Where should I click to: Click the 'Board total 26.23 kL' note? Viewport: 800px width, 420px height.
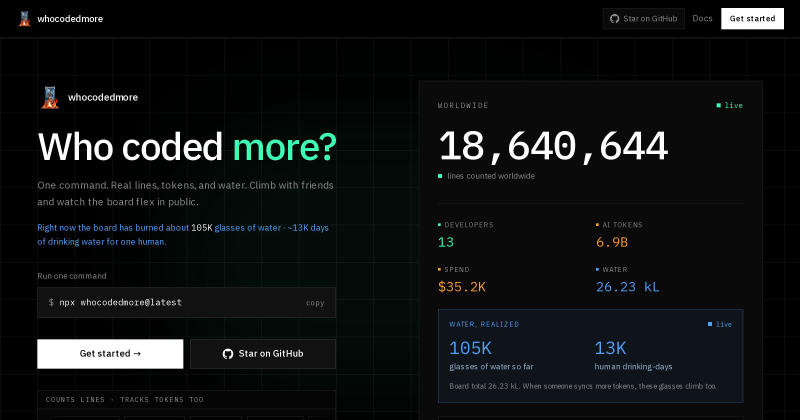(x=583, y=386)
